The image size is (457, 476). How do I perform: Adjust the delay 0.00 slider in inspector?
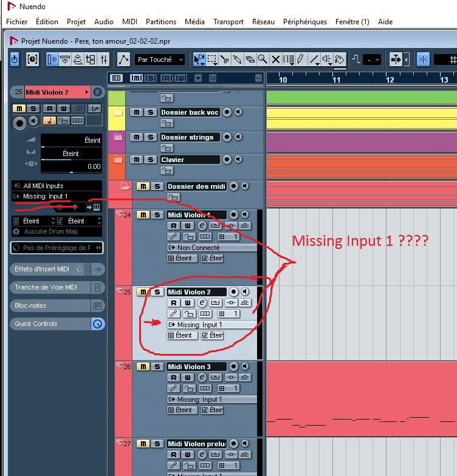click(71, 166)
